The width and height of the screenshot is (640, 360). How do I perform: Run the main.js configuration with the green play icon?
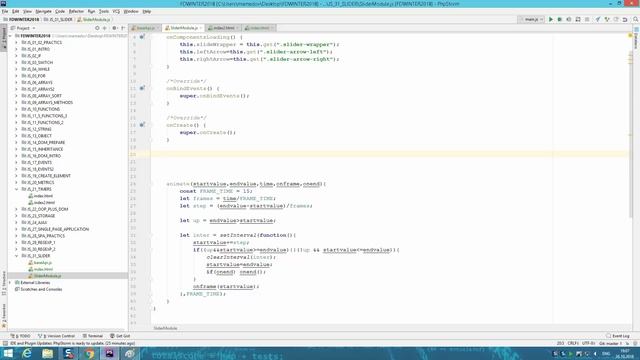coord(551,19)
